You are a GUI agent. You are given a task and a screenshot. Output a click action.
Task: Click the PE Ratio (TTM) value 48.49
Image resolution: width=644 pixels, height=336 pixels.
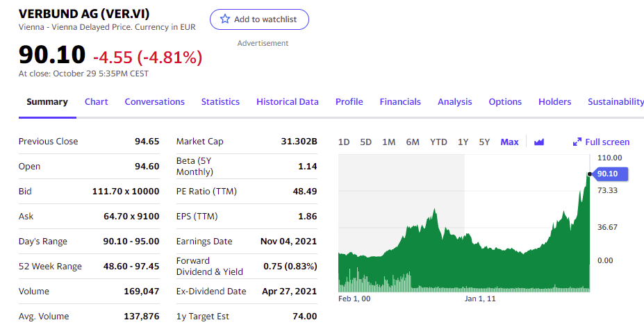305,191
